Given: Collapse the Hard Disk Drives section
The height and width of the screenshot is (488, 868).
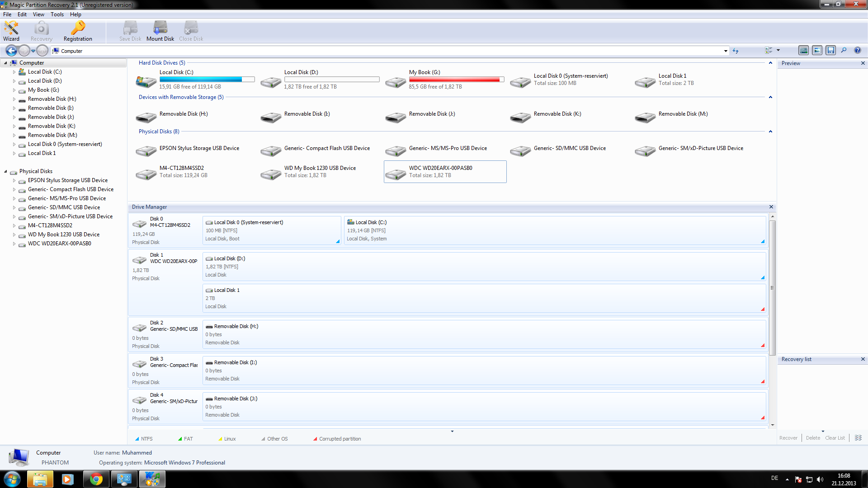Looking at the screenshot, I should (770, 63).
